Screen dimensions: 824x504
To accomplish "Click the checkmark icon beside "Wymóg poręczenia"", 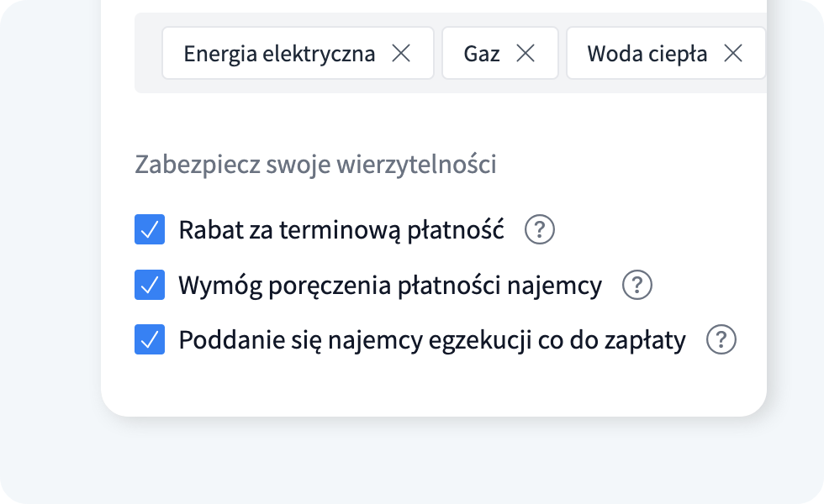I will coord(149,284).
